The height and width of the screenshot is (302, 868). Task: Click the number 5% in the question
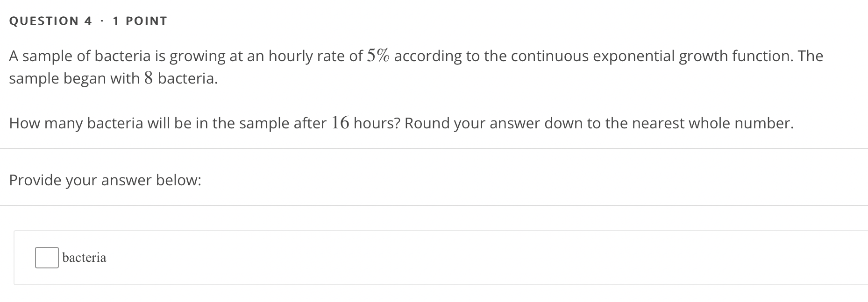(379, 55)
